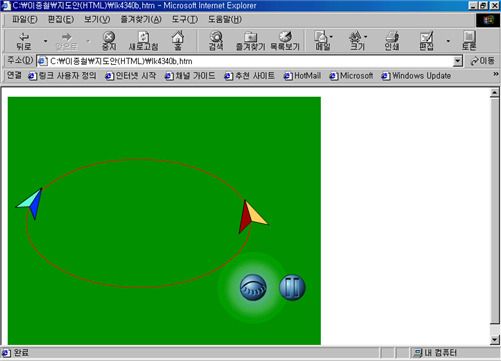Viewport: 501px width, 361px height.
Task: Open the 링크 사용자 정의 link
Action: [x=62, y=76]
